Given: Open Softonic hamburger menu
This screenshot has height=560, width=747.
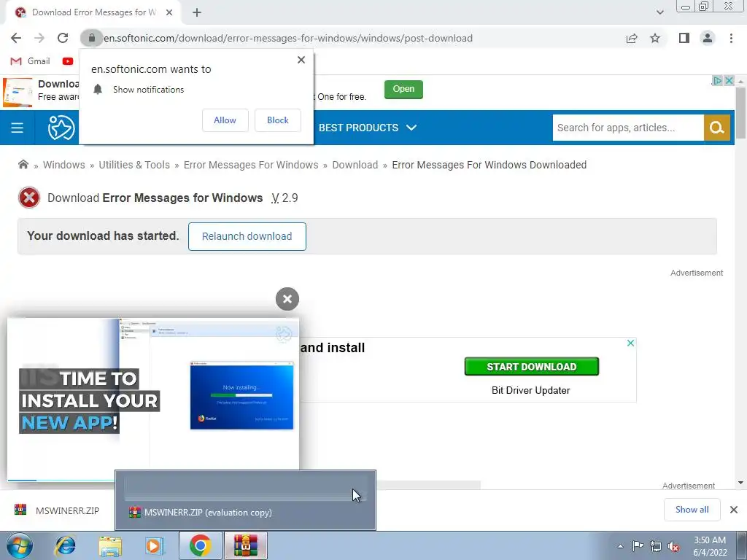Looking at the screenshot, I should (18, 128).
